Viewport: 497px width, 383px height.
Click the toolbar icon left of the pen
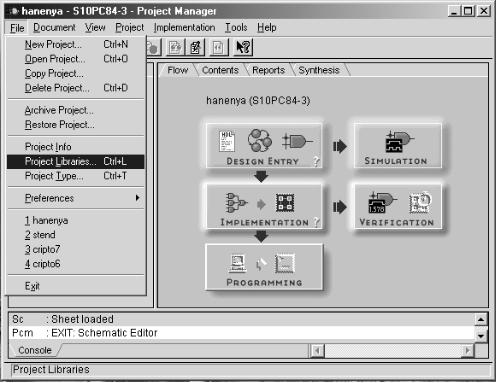pos(175,47)
